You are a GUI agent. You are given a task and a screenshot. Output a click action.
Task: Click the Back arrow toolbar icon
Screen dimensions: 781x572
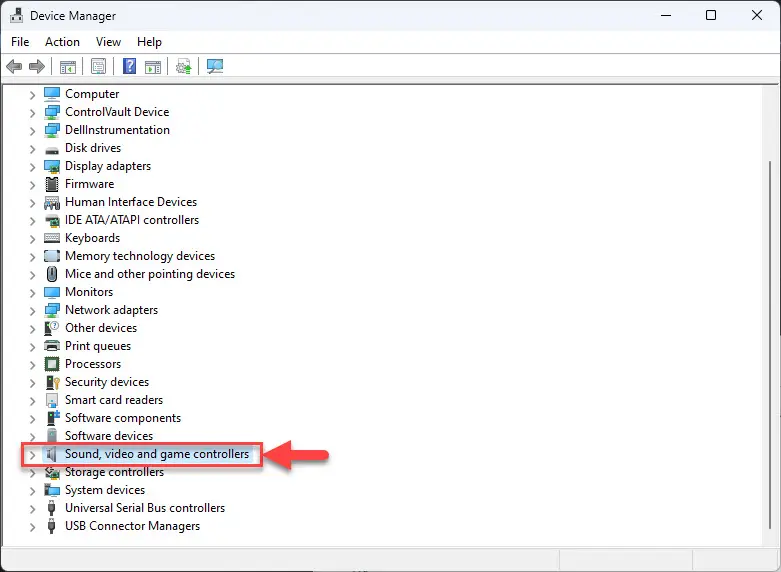(x=14, y=66)
